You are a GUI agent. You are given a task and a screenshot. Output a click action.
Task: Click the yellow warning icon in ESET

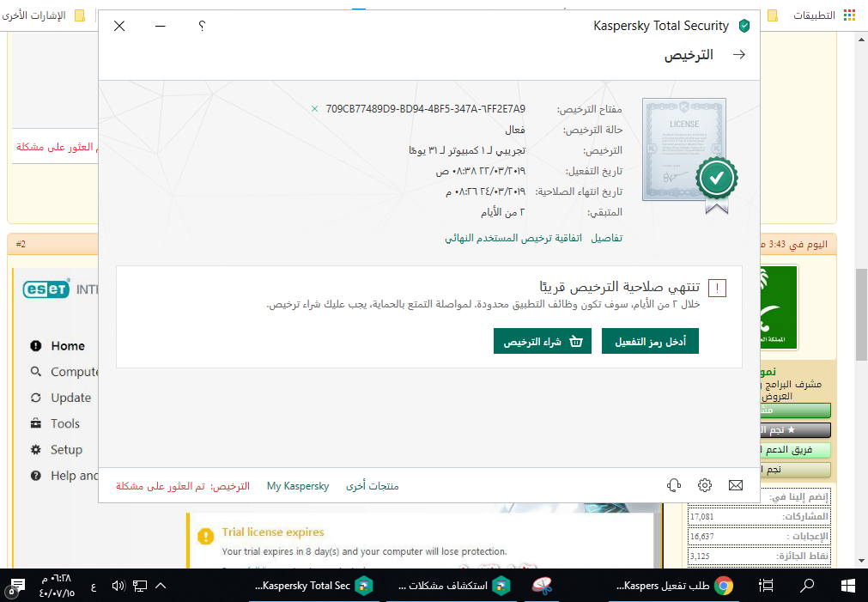pos(205,536)
